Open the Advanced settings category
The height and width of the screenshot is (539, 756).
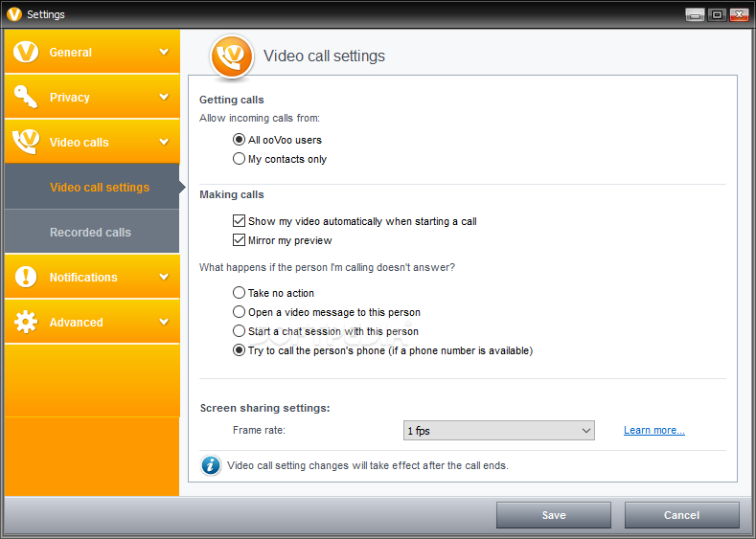tap(92, 322)
